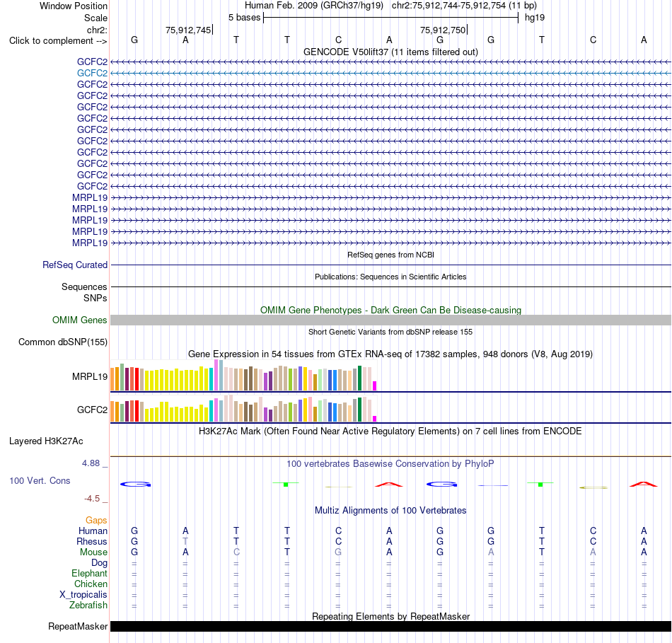Screen dimensions: 672x643
Task: Click MRPL19 label beside GTEx bar chart
Action: (x=90, y=377)
